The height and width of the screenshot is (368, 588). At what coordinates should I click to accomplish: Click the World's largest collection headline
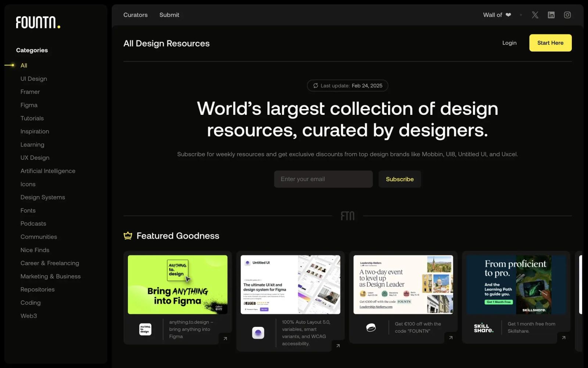point(348,119)
